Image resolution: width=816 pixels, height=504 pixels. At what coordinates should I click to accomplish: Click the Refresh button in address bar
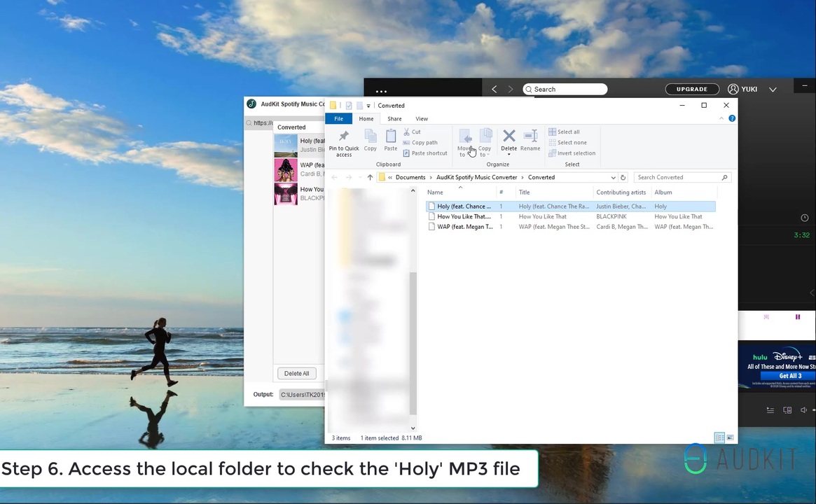623,177
